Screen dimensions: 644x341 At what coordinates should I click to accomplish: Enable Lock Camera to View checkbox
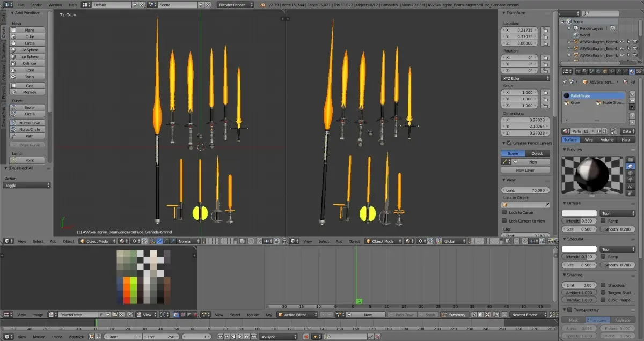click(x=504, y=221)
